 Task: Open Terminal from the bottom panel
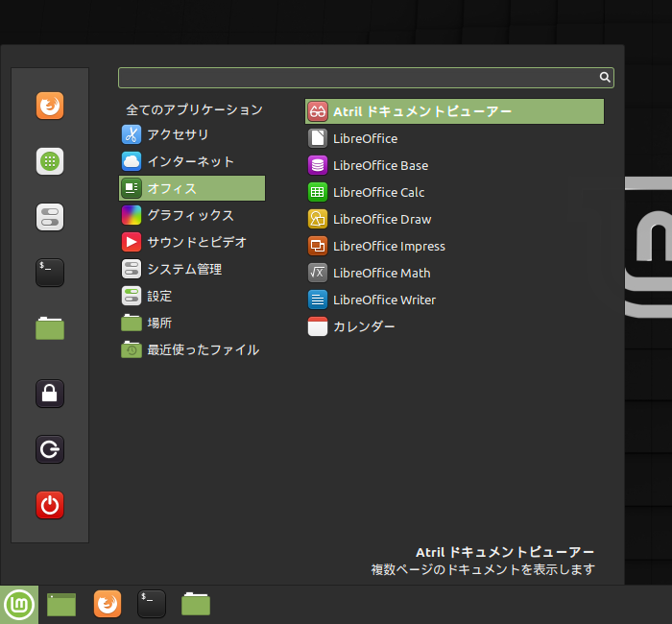(x=152, y=604)
